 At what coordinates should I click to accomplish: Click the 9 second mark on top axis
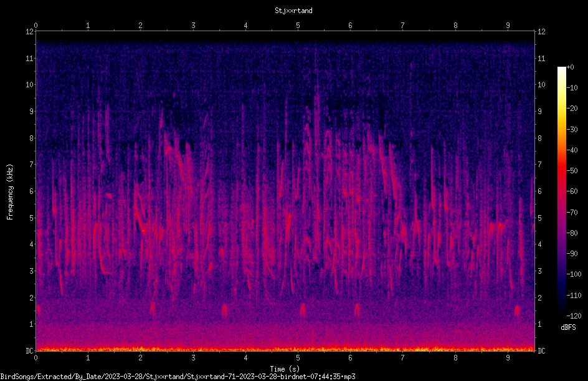508,25
